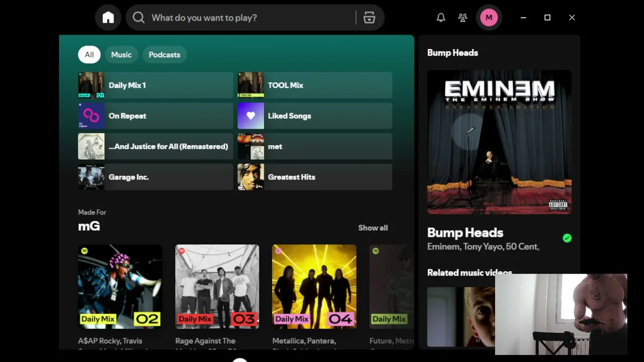Open ...And Justice for All (Remastered)

(x=155, y=146)
